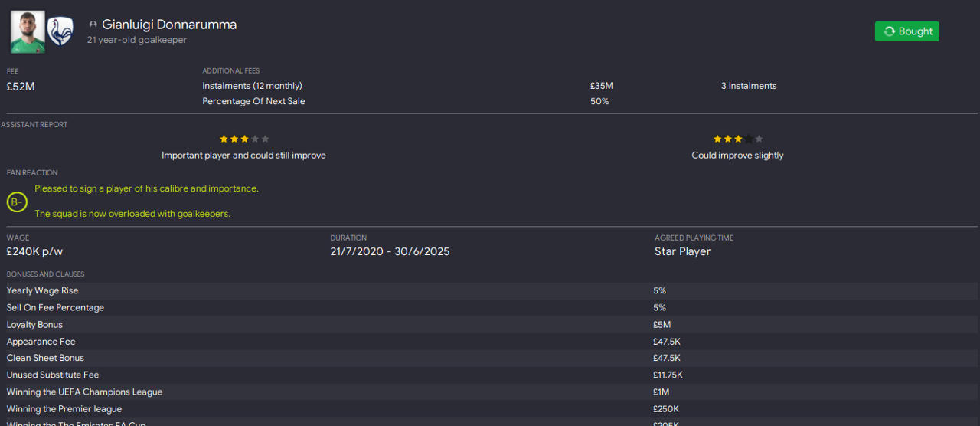Click the rooster club badge
This screenshot has height=426, width=980.
(x=60, y=31)
